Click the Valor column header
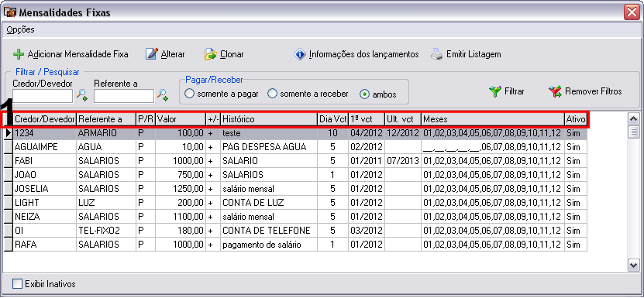 [x=181, y=119]
